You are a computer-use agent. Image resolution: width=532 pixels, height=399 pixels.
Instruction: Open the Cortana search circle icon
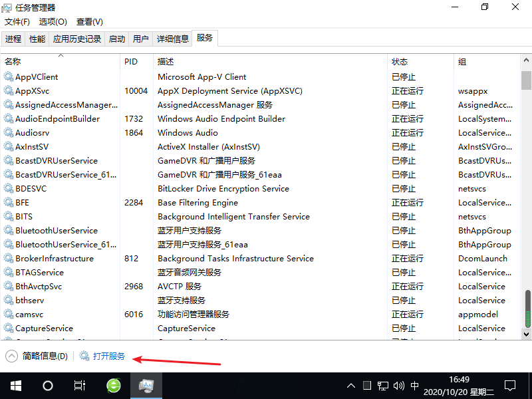47,386
